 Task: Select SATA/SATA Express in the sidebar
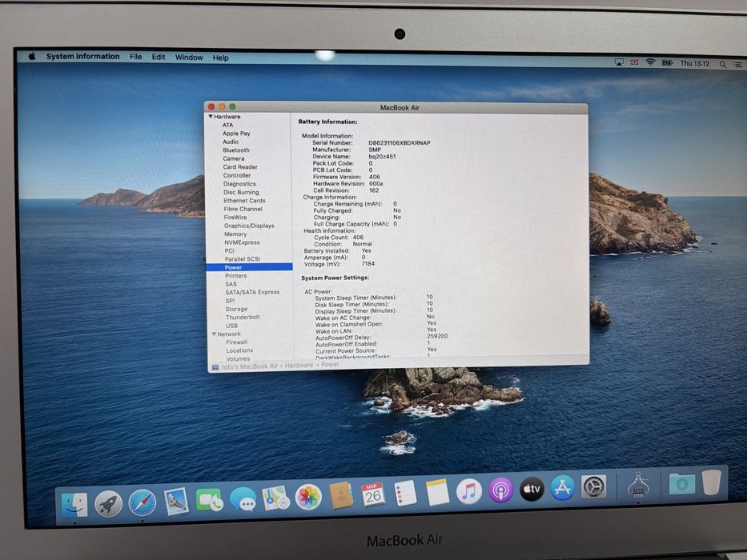tap(252, 292)
